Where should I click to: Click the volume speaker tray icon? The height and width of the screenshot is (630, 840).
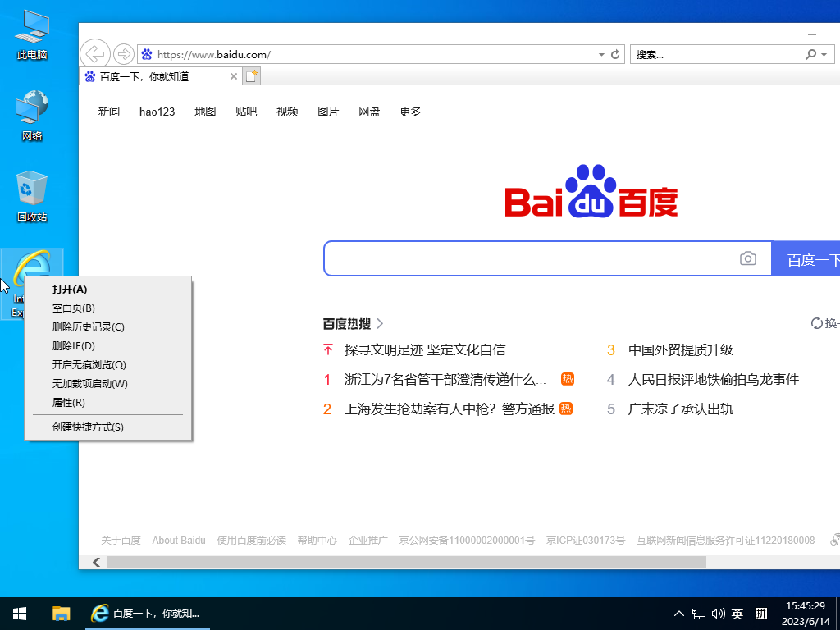pyautogui.click(x=718, y=614)
